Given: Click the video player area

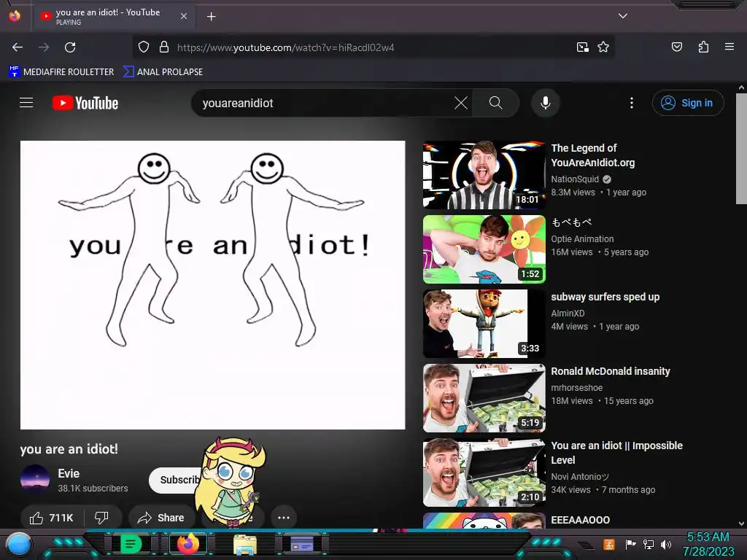Looking at the screenshot, I should (212, 285).
